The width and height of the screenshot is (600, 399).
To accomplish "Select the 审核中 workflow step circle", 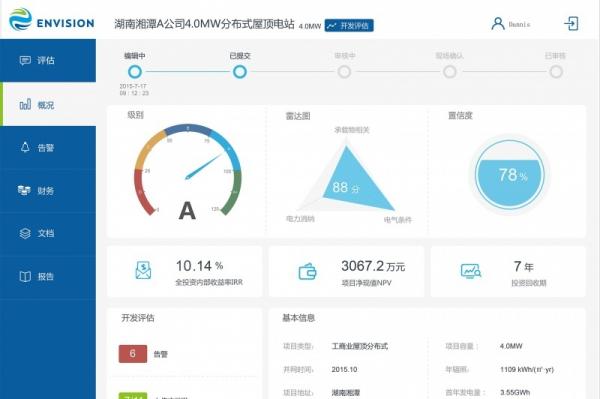I will tap(344, 72).
